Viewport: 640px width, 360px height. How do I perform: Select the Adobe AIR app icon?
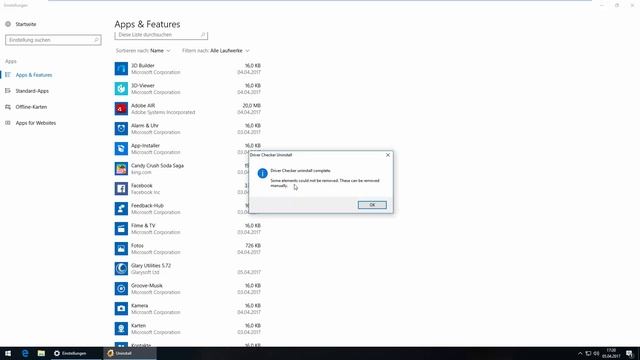coord(121,109)
